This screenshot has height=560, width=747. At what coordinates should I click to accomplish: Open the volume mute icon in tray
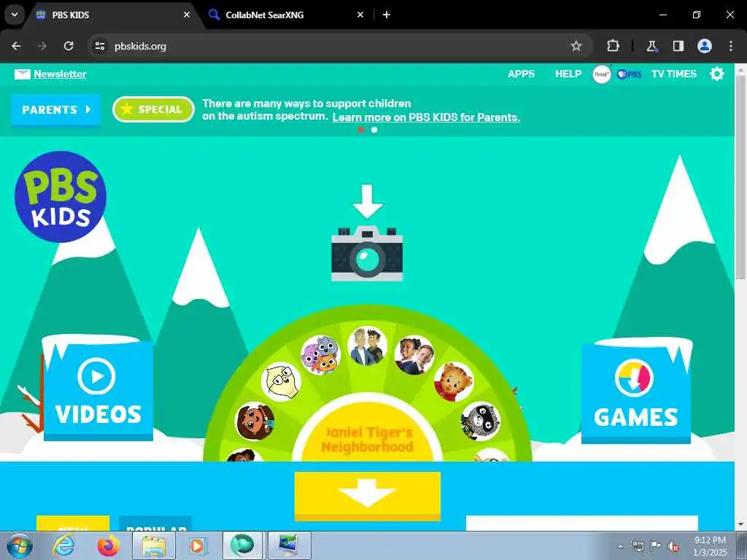(x=673, y=547)
